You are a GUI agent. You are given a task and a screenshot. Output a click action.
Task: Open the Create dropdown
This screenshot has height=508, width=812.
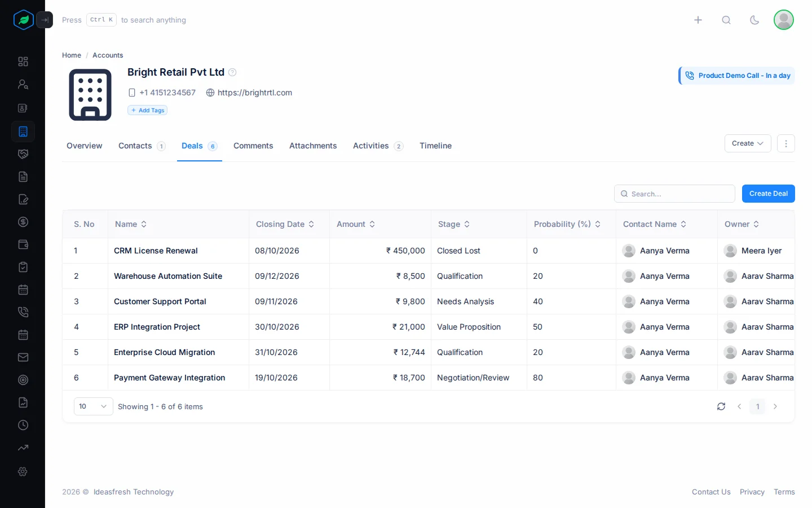coord(748,143)
